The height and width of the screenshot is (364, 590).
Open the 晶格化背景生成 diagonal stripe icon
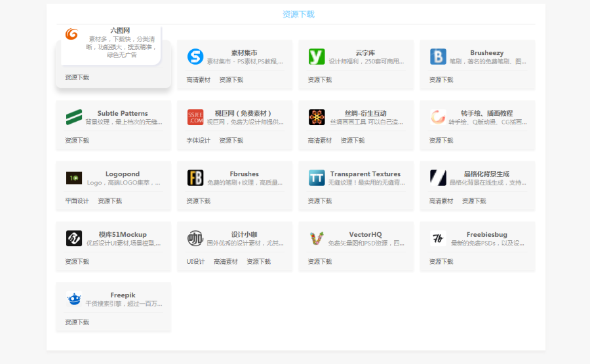pyautogui.click(x=438, y=178)
